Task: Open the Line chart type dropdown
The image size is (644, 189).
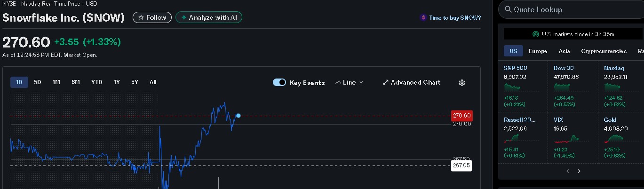Action: click(349, 83)
